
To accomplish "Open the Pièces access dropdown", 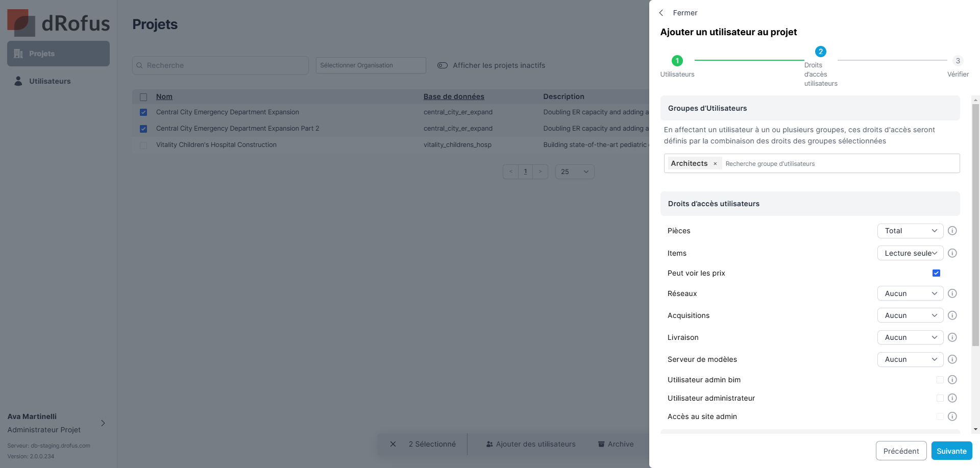I will (x=910, y=231).
